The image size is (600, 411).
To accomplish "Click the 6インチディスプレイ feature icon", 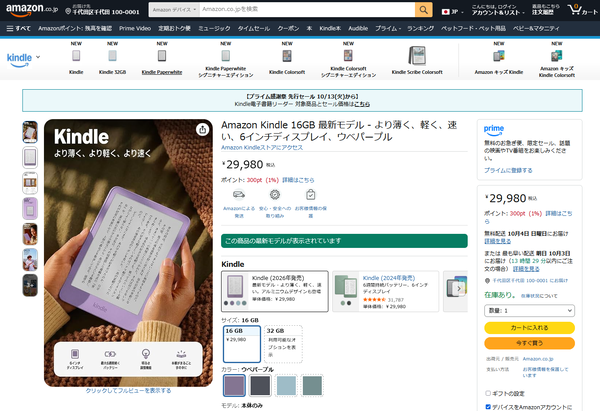I will pyautogui.click(x=75, y=354).
